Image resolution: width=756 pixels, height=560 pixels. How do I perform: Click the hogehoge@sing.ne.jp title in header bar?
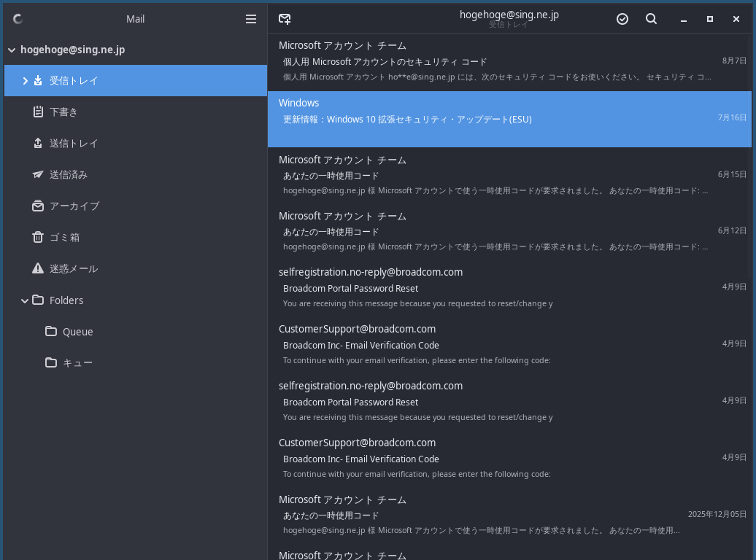[x=509, y=15]
